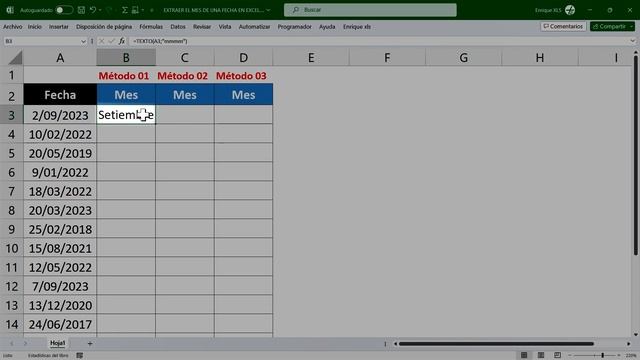Click Estadísticas del libro in status bar
This screenshot has height=360, width=640.
click(x=48, y=356)
